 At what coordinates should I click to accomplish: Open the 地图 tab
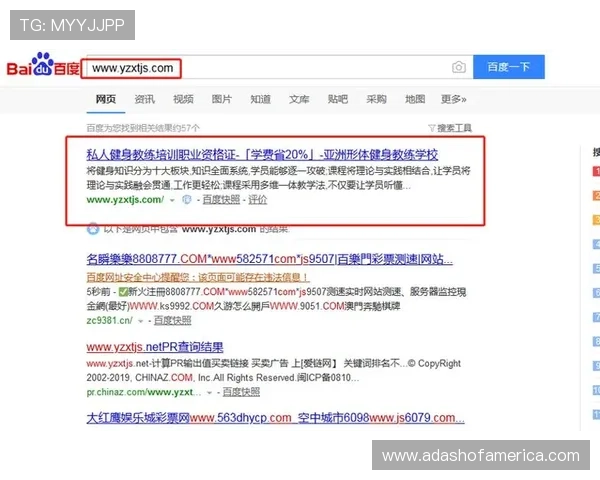415,100
